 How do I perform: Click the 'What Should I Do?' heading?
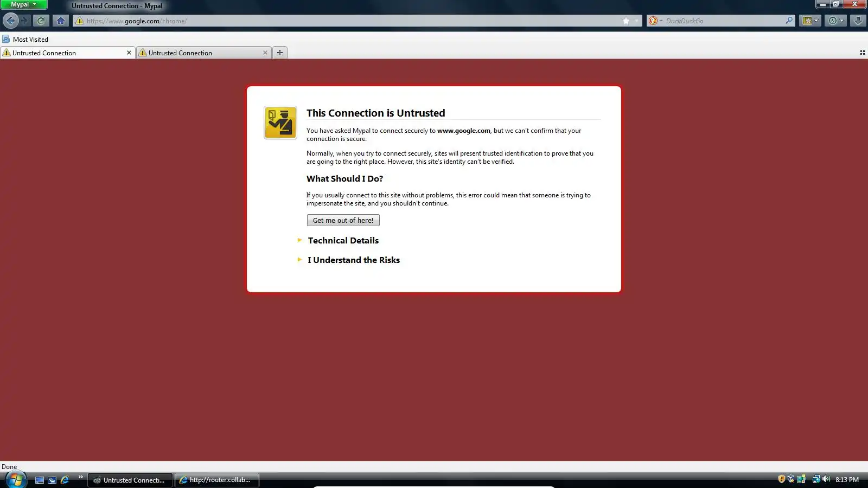coord(344,178)
